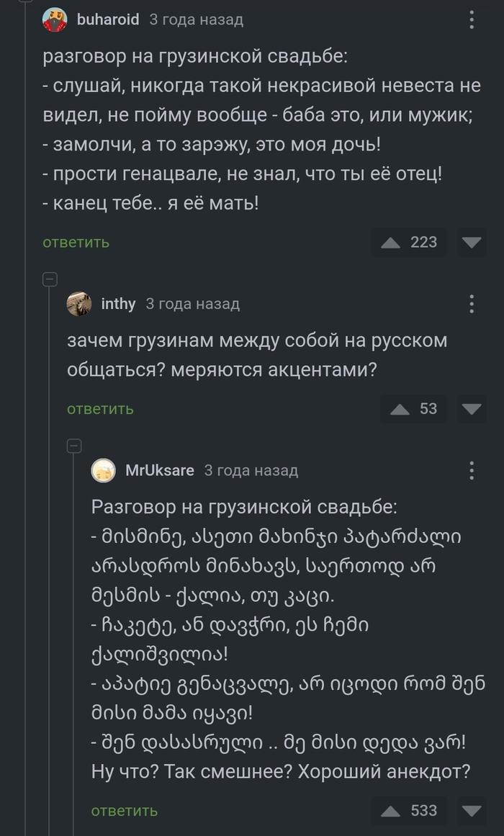Collapse the inthy reply thread
504x836 pixels.
50,279
